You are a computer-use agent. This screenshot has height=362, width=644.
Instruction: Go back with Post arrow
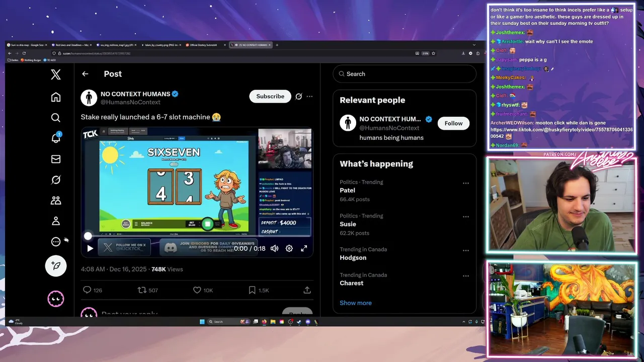85,74
